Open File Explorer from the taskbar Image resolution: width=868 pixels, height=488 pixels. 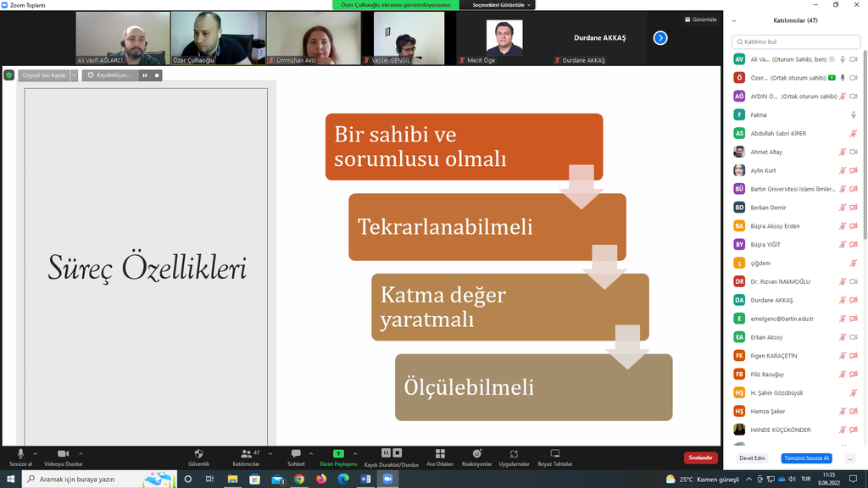[232, 480]
